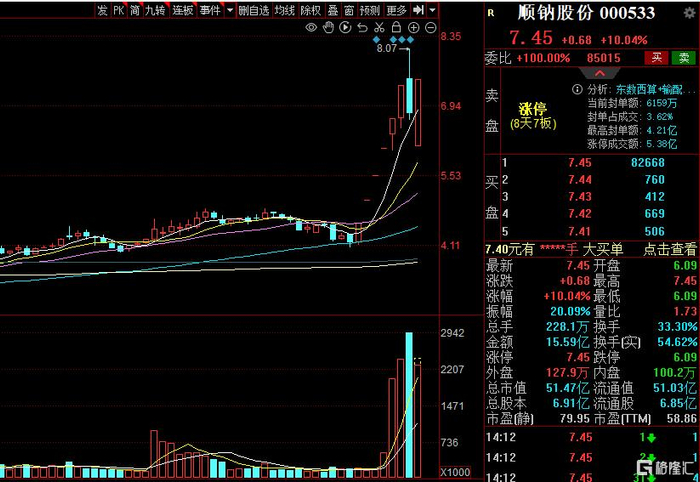The width and height of the screenshot is (700, 482).
Task: Click the 6.94 price axis label
Action: click(x=450, y=106)
